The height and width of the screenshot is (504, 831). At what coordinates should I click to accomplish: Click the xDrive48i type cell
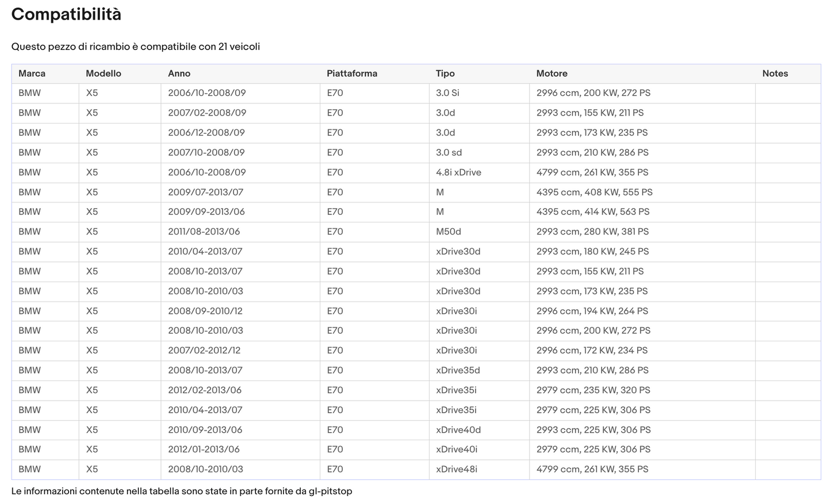coord(457,469)
